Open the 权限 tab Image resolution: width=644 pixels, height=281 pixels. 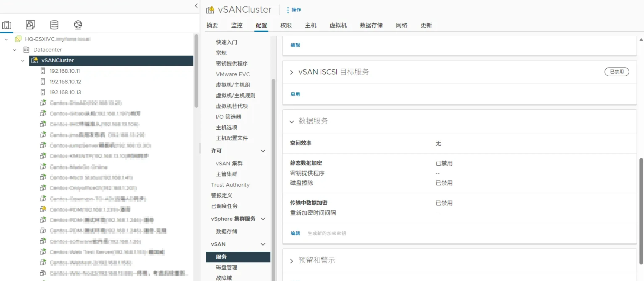tap(286, 25)
